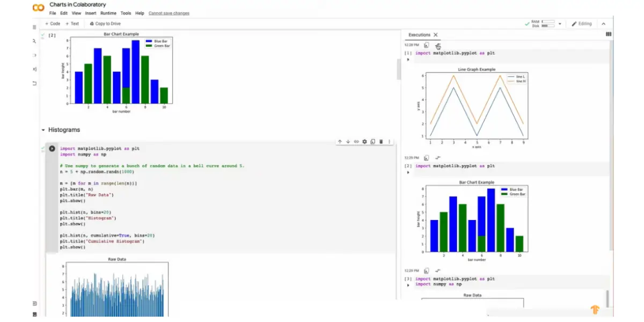Expand code of execution [1]
Viewport: 644px width, 322px height.
click(408, 60)
